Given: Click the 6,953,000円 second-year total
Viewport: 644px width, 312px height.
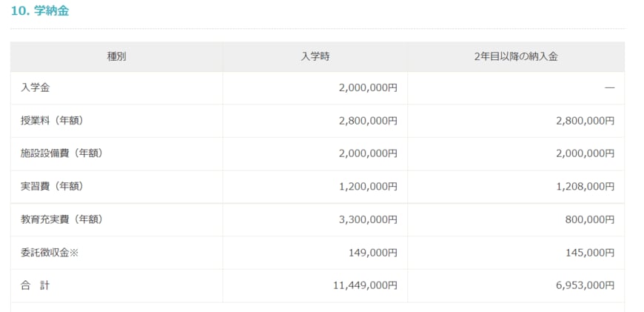Looking at the screenshot, I should [x=585, y=285].
